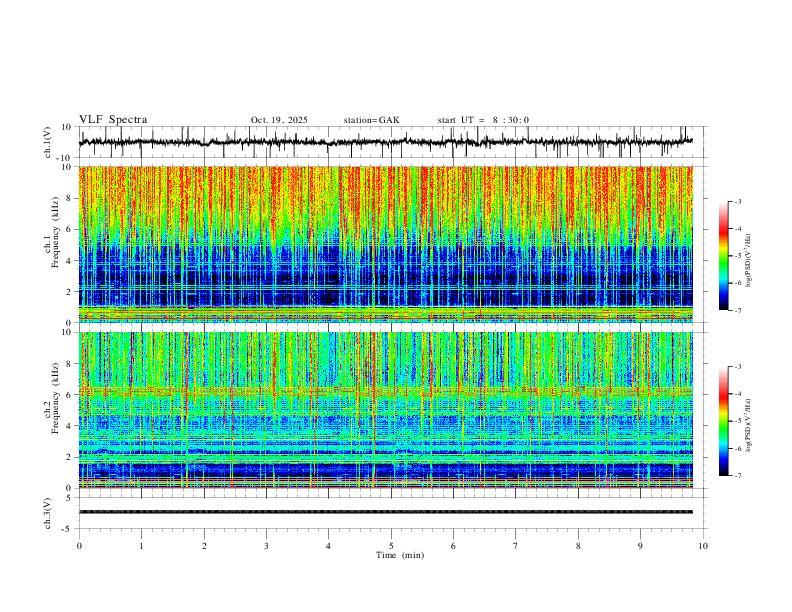The width and height of the screenshot is (792, 612).
Task: Click the "station=GAK" label
Action: tap(371, 120)
